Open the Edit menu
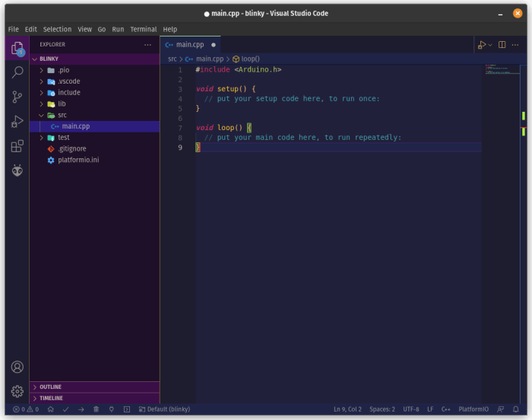 (31, 29)
